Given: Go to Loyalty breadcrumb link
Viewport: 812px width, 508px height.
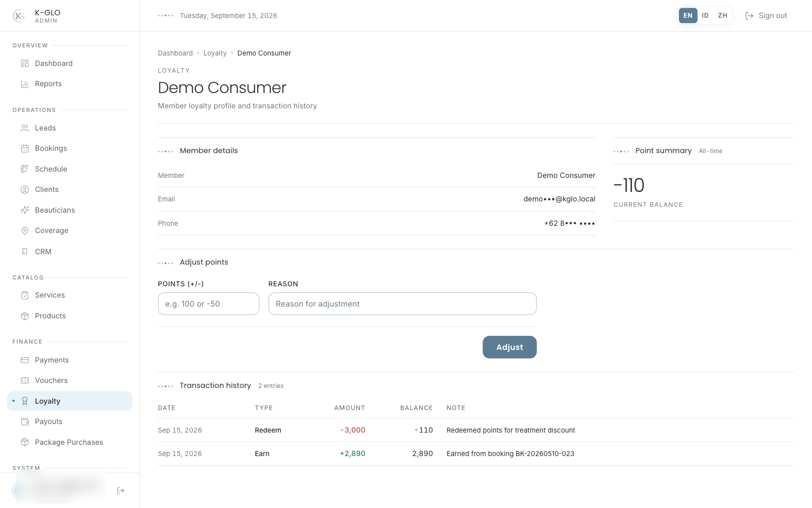Looking at the screenshot, I should click(x=215, y=53).
